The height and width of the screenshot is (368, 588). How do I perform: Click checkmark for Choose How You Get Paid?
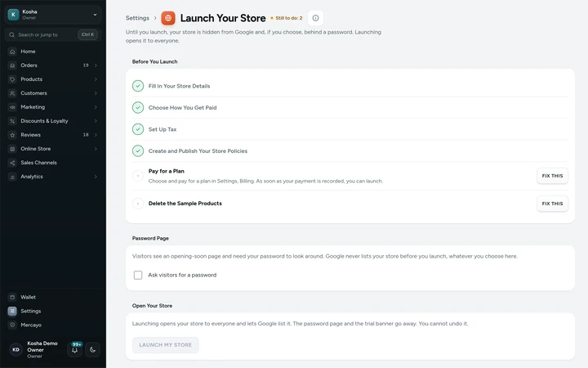point(138,107)
